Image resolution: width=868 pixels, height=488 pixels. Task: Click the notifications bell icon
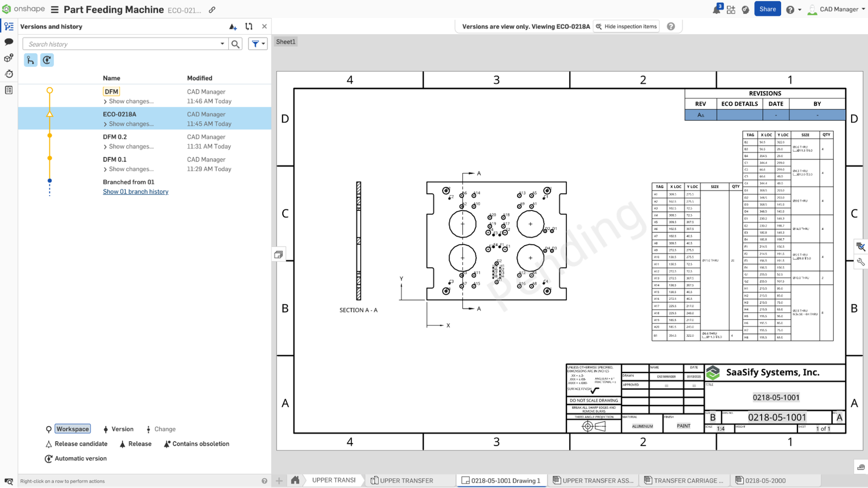click(x=716, y=9)
